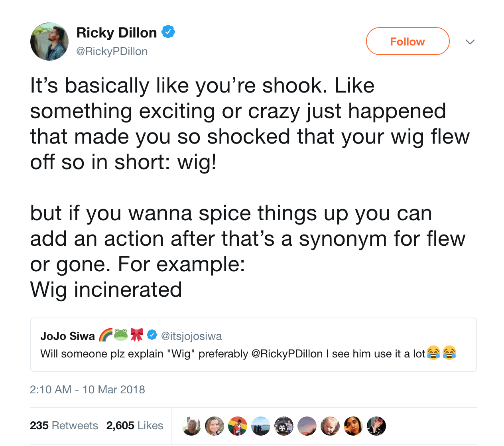This screenshot has width=504, height=446.
Task: View the 235 Retweets list
Action: [x=64, y=426]
